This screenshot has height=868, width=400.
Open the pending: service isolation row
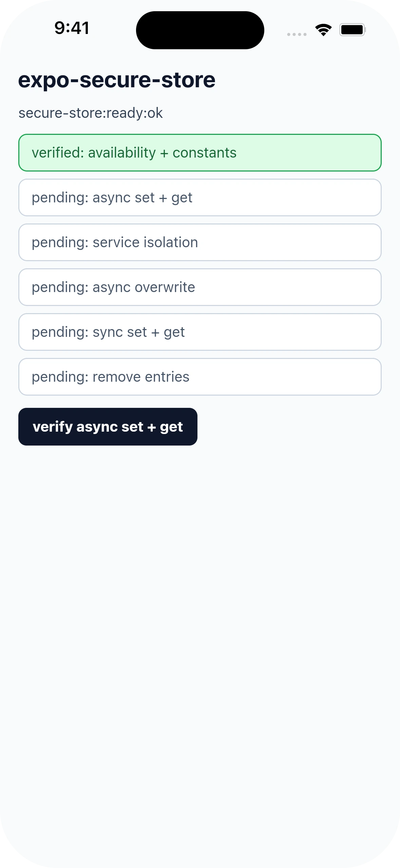point(200,242)
